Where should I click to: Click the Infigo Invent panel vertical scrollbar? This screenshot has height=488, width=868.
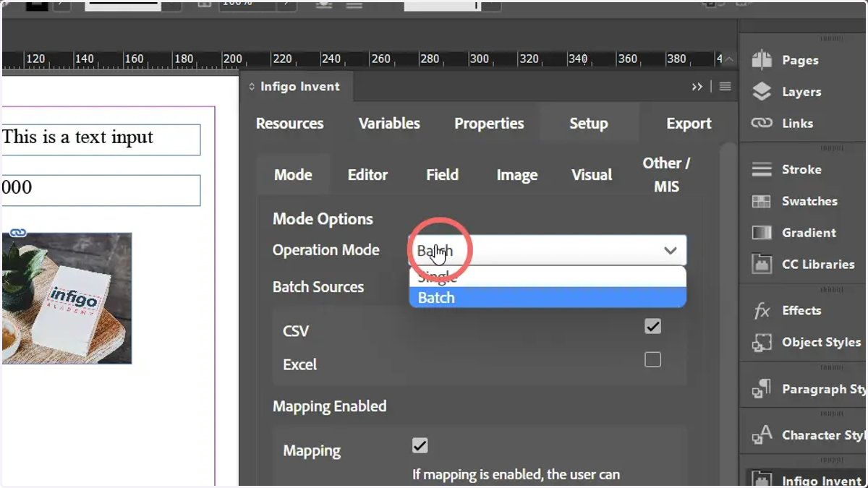click(x=728, y=314)
